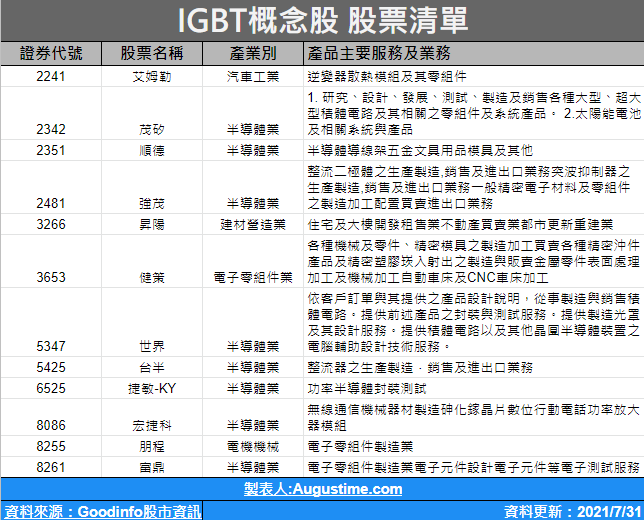Select 半導體業 cell in 捷敏-KY row
Image resolution: width=644 pixels, height=520 pixels.
(x=253, y=388)
